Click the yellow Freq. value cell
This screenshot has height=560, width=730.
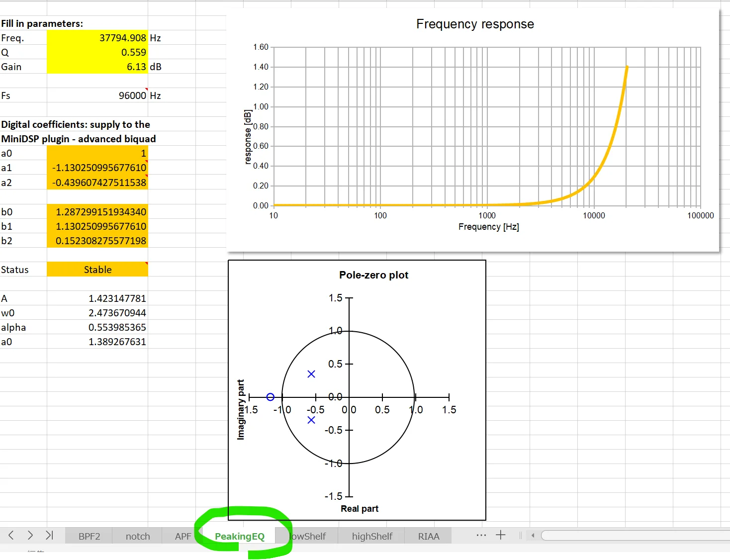(x=97, y=38)
